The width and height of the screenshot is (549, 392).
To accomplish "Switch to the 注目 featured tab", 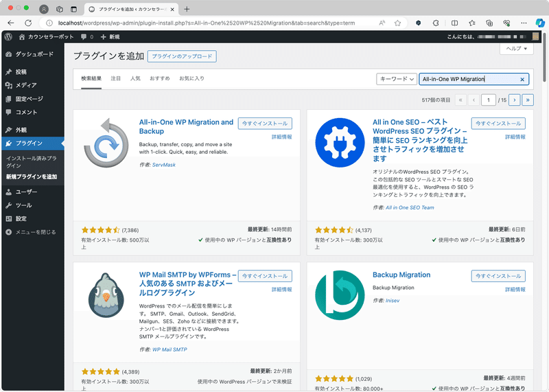I will [x=115, y=78].
